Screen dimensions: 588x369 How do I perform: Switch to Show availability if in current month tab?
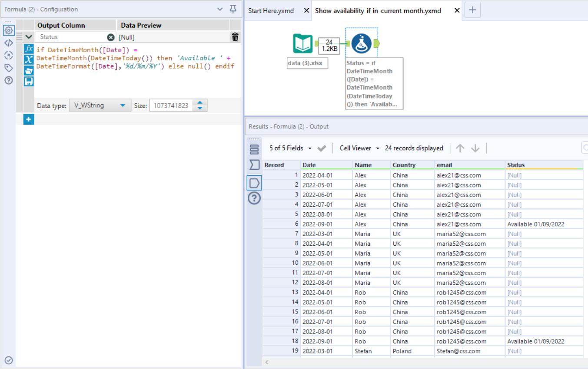(378, 10)
